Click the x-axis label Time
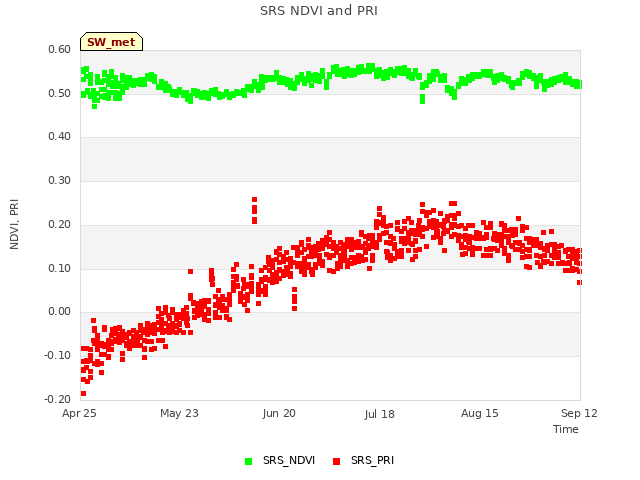The width and height of the screenshot is (640, 480). click(x=566, y=429)
